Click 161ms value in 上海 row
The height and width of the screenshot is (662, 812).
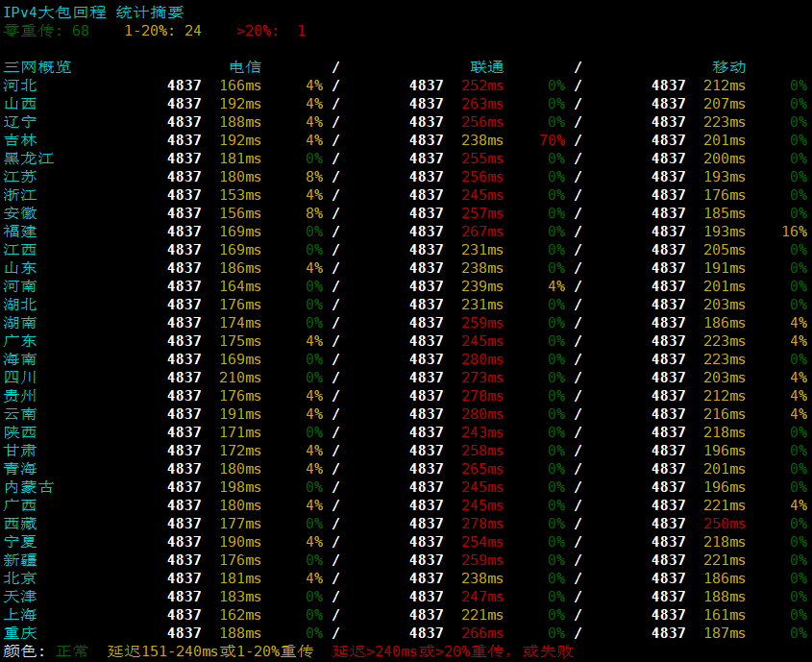click(724, 614)
